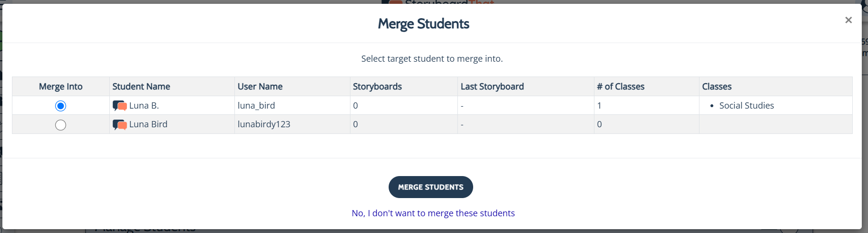Click the Storyboards column header
Image resolution: width=868 pixels, height=233 pixels.
pos(377,87)
